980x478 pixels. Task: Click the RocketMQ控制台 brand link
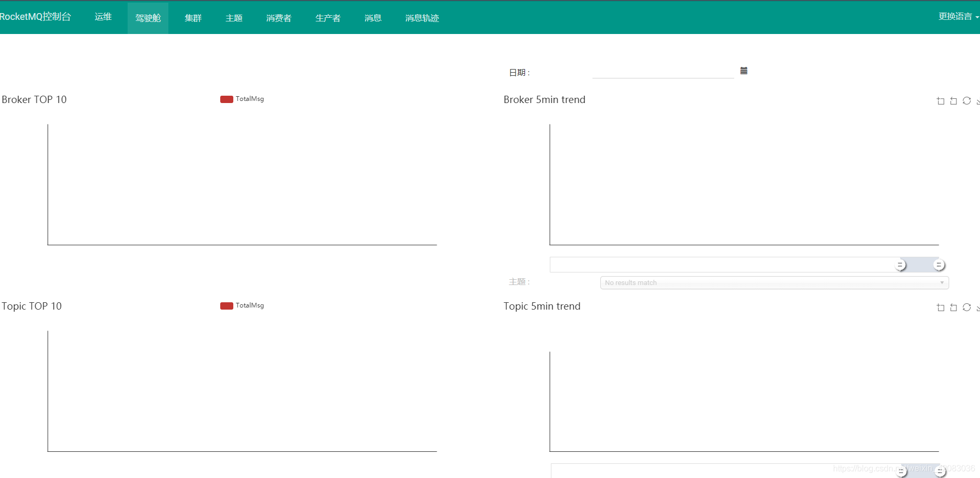coord(35,17)
